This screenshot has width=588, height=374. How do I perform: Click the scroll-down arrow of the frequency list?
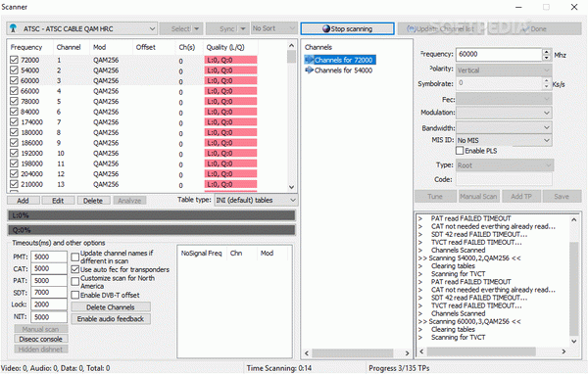pyautogui.click(x=291, y=187)
